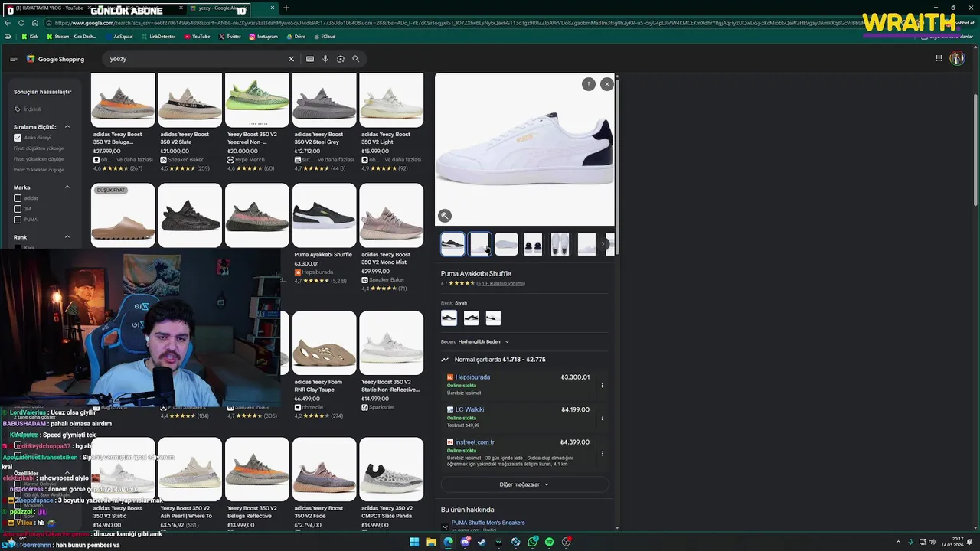Image resolution: width=980 pixels, height=551 pixels.
Task: Check the adidas brand filter
Action: click(18, 198)
